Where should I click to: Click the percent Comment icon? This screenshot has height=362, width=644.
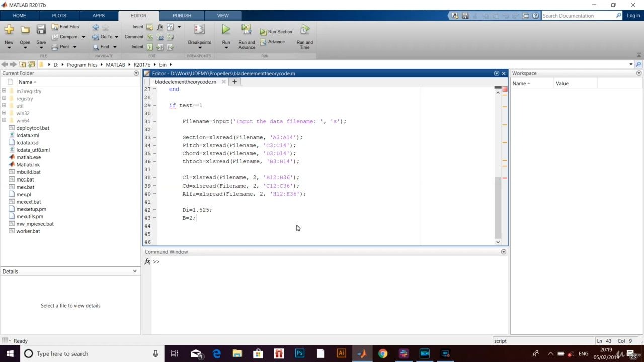[150, 37]
